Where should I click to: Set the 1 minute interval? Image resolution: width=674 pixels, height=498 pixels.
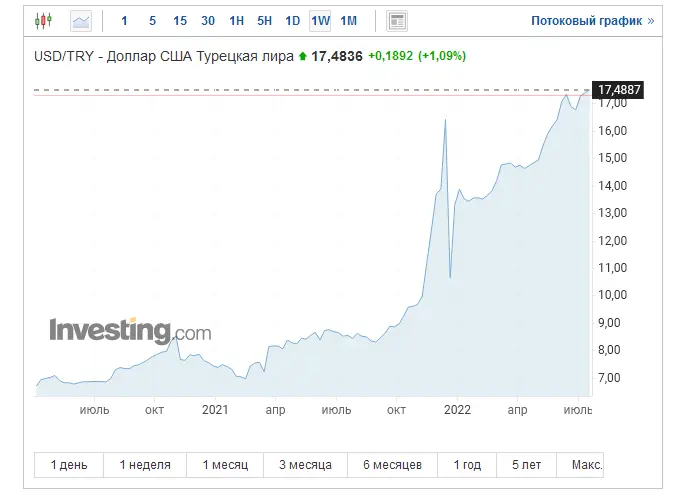[124, 21]
